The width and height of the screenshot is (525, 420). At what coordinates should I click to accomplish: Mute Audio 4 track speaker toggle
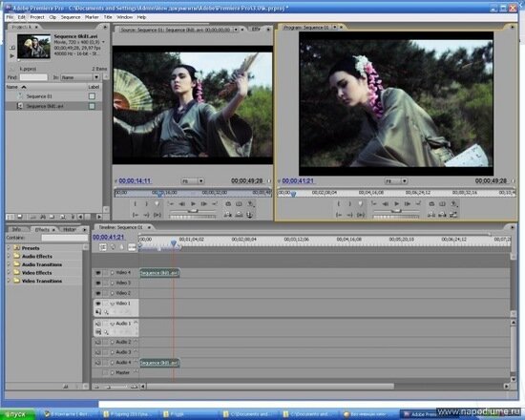(98, 363)
